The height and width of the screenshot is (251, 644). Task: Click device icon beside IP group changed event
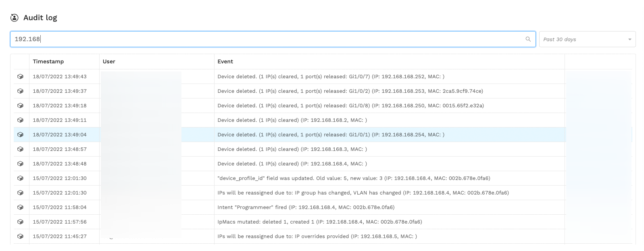coord(20,193)
